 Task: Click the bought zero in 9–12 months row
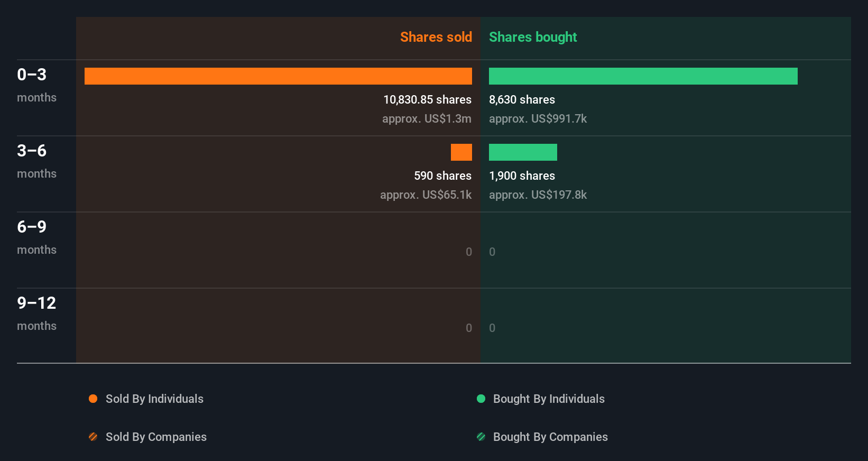492,328
